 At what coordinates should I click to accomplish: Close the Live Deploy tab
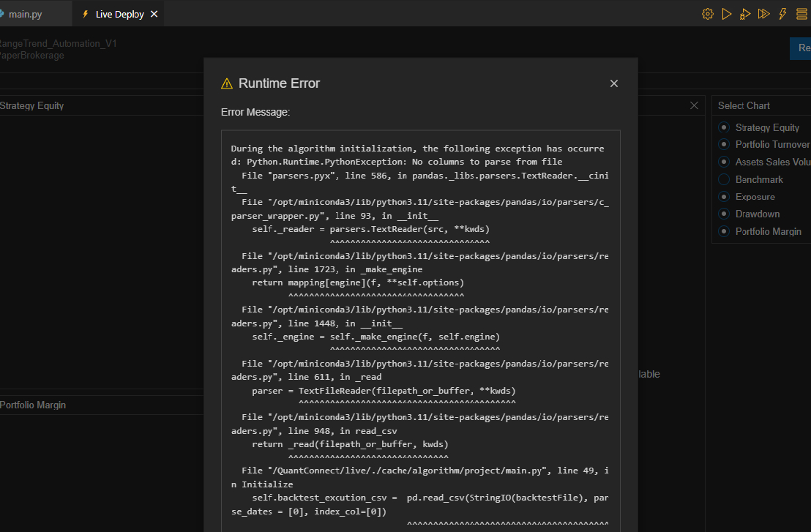(154, 14)
